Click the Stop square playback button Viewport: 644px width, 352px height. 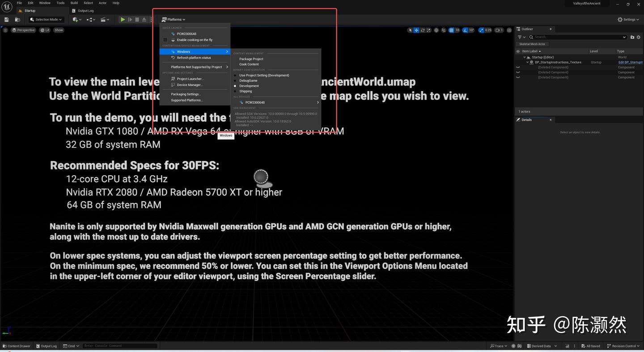pos(137,20)
